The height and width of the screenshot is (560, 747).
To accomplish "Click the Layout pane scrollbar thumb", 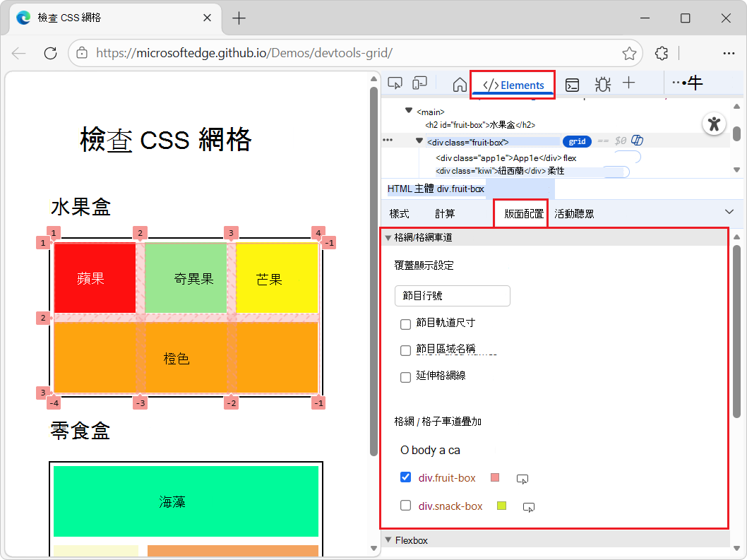I will [736, 331].
